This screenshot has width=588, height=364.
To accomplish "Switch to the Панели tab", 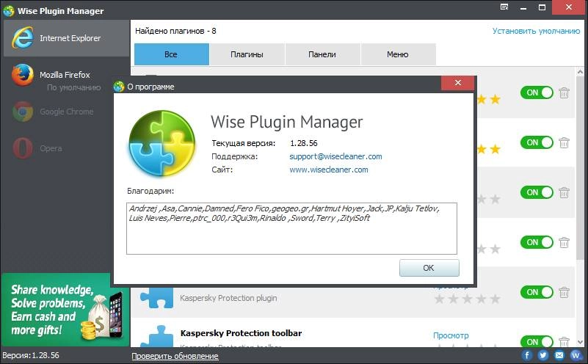I will 322,54.
